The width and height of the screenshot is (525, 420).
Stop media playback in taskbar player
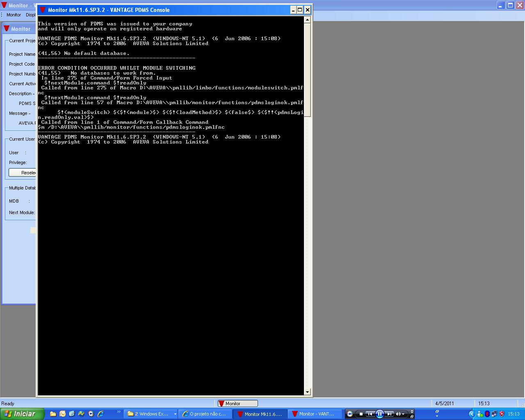[x=361, y=414]
